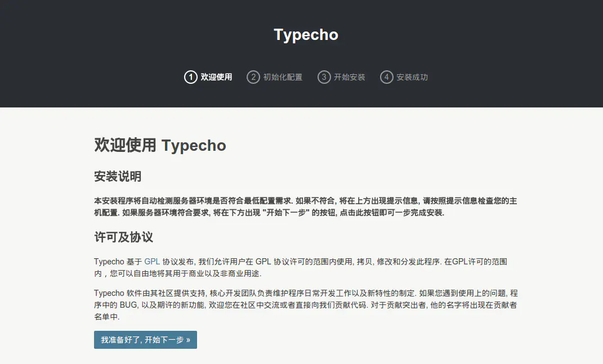This screenshot has height=364, width=603.
Task: Click the 许可及协议 section heading
Action: point(123,237)
